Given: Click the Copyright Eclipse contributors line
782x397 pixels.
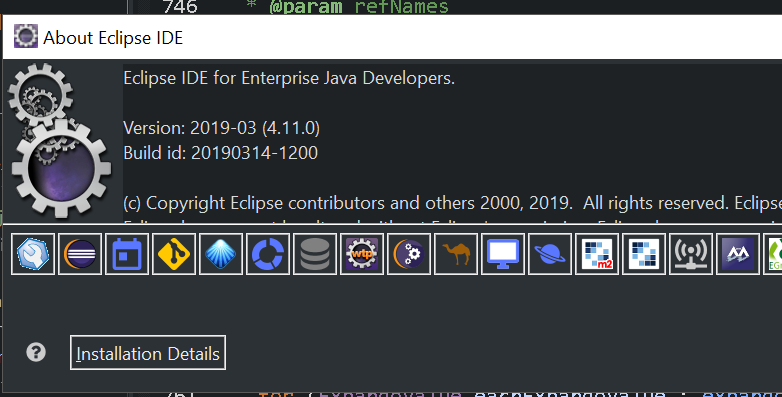Looking at the screenshot, I should click(x=452, y=203).
